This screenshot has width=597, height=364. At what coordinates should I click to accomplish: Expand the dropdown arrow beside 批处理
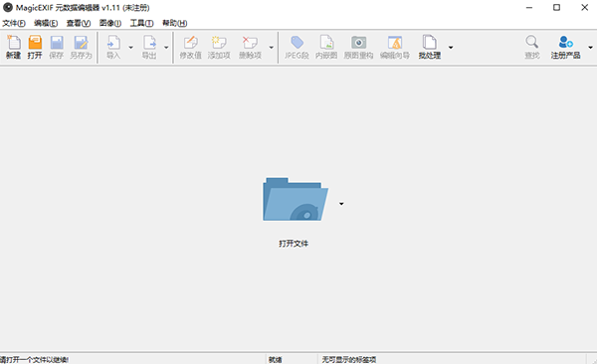[451, 48]
